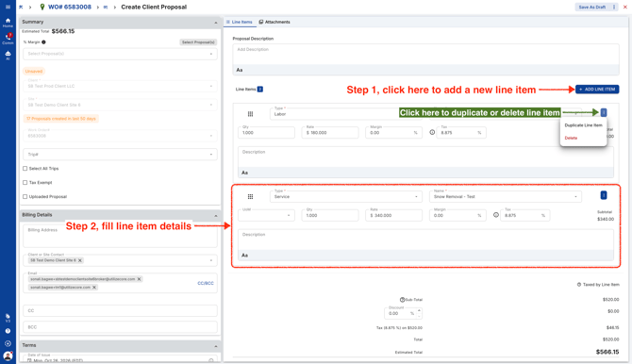Open the CC/BCC link
This screenshot has height=364, width=632.
pos(206,283)
